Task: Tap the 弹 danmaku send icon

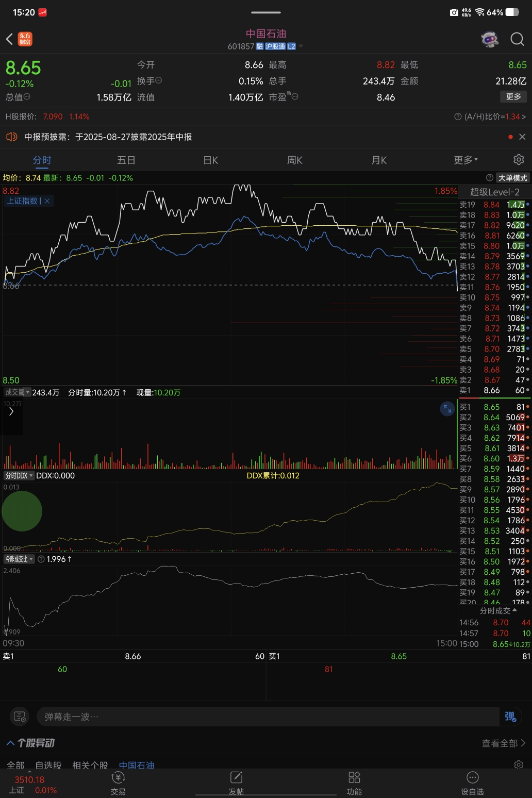Action: [510, 717]
